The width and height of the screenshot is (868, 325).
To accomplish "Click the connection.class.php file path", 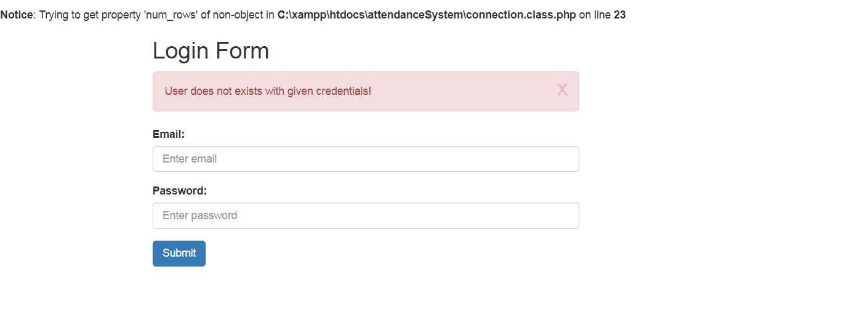I will coord(427,15).
